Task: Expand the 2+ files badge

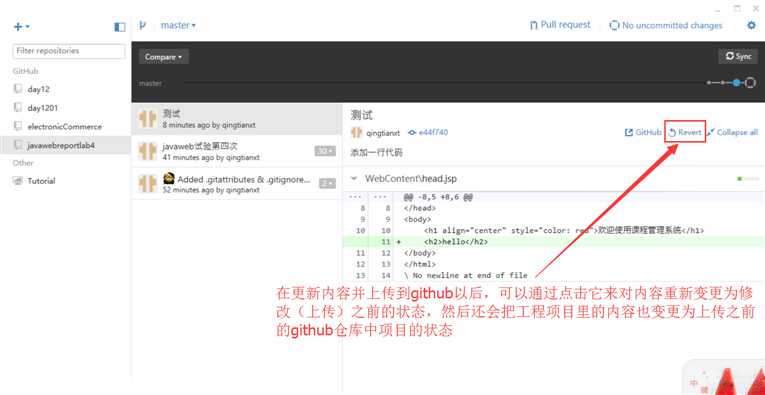Action: (327, 184)
